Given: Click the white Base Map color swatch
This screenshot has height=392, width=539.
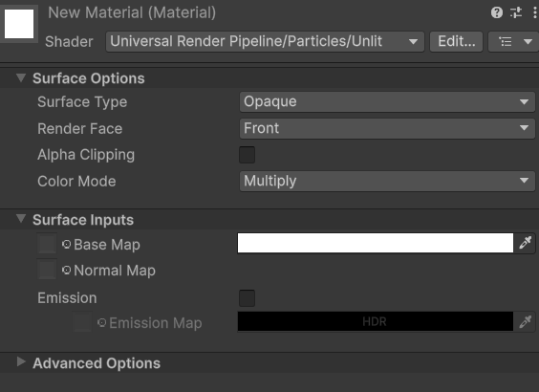Looking at the screenshot, I should click(x=376, y=243).
